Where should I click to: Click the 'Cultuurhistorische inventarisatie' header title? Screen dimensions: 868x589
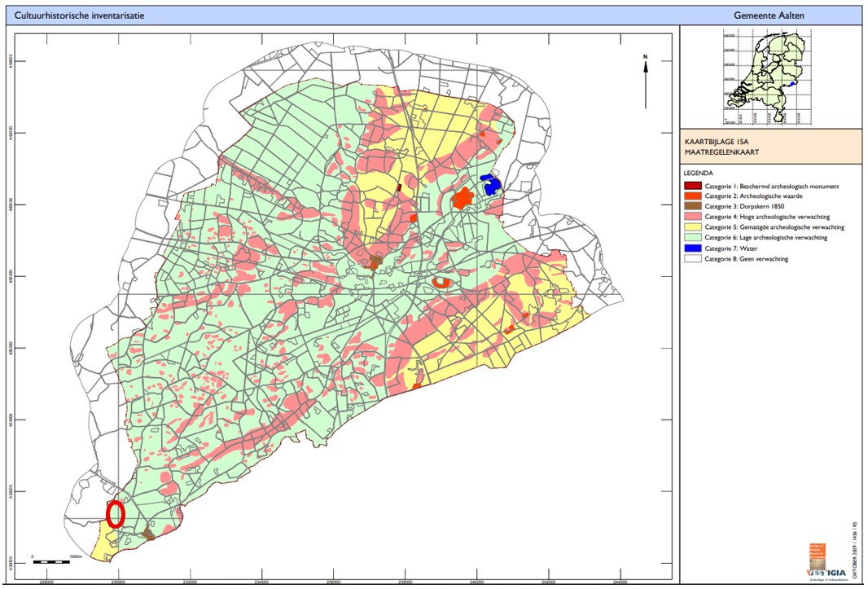[x=80, y=15]
